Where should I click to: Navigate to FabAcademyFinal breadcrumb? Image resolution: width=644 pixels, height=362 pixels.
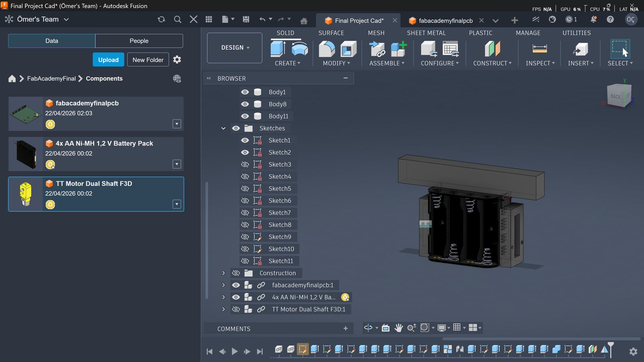click(x=52, y=79)
